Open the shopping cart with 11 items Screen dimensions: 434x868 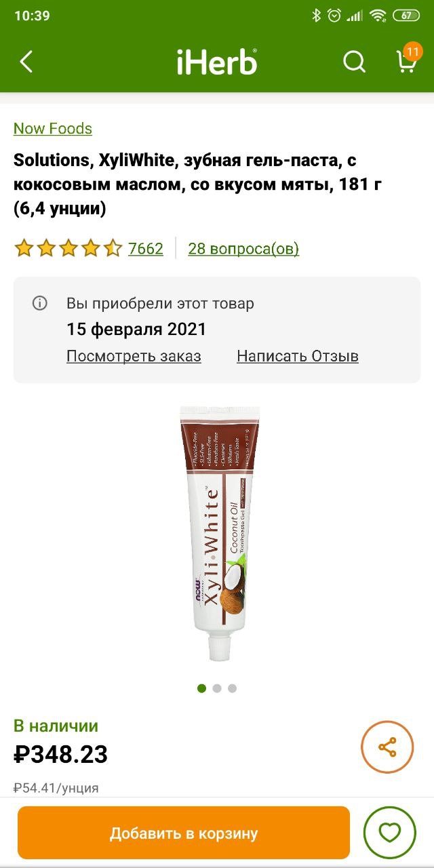pyautogui.click(x=407, y=60)
